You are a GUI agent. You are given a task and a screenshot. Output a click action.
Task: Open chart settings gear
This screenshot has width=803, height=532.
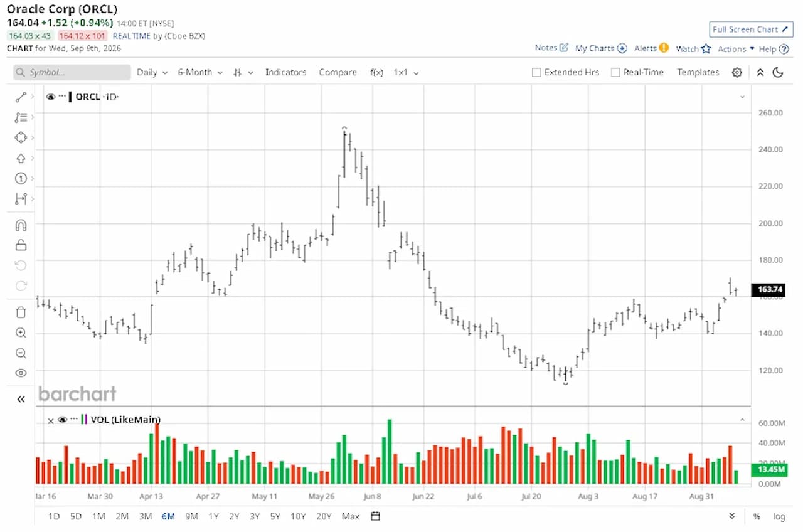click(737, 72)
